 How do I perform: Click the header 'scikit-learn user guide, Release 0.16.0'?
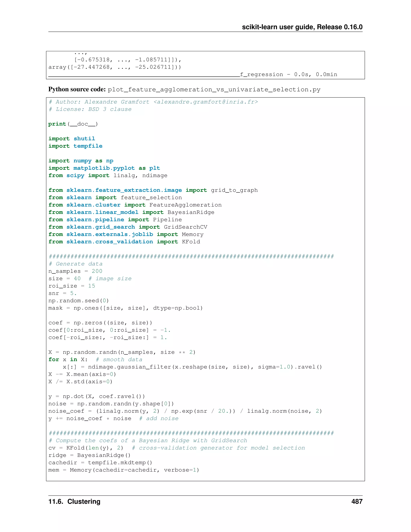point(302,27)
